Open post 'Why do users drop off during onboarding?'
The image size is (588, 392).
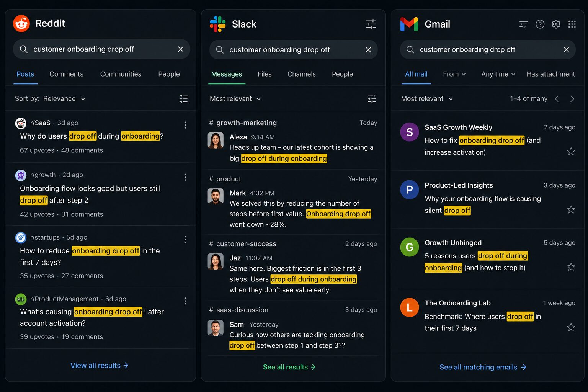pyautogui.click(x=91, y=136)
